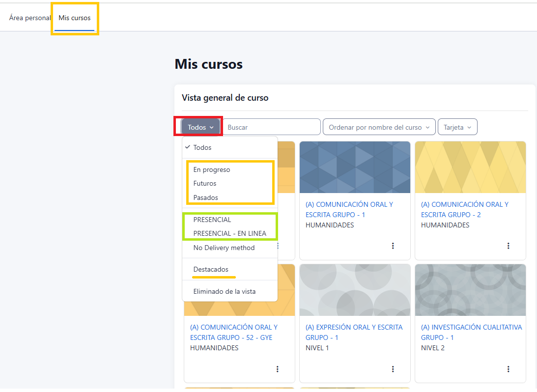This screenshot has width=537, height=392.
Task: Open three-dot menu for Grupo 52 GYE course
Action: tap(277, 369)
